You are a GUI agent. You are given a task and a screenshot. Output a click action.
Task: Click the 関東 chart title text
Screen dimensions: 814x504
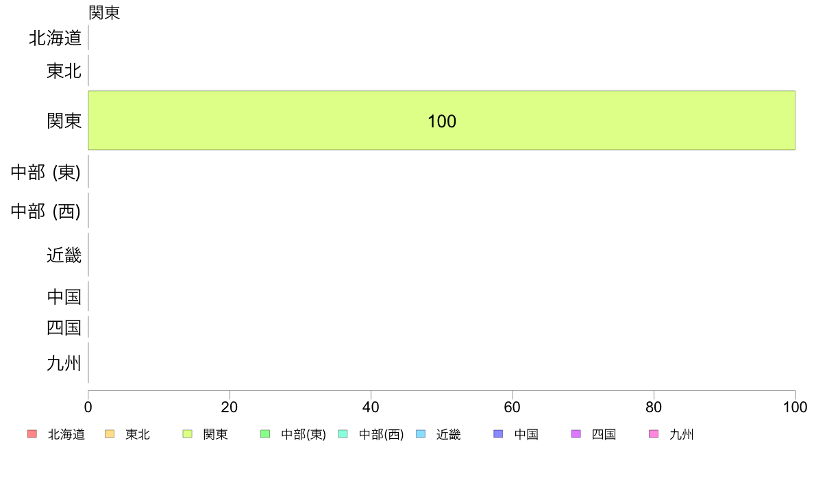(104, 12)
